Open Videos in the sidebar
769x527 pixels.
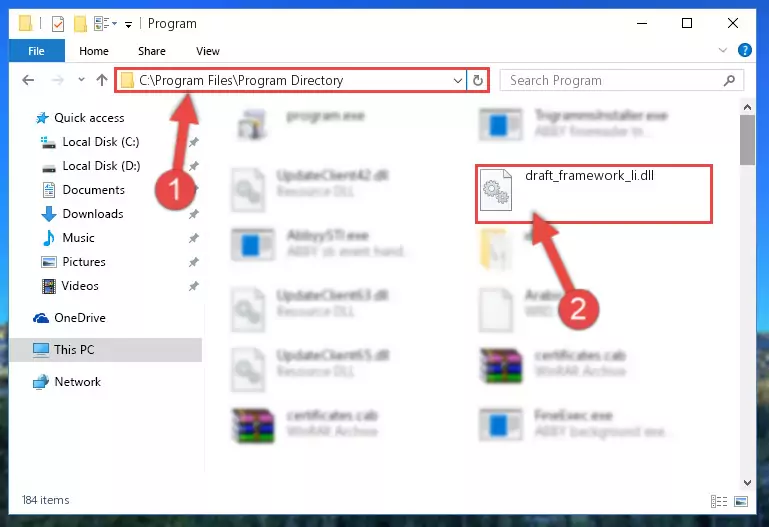[x=80, y=286]
